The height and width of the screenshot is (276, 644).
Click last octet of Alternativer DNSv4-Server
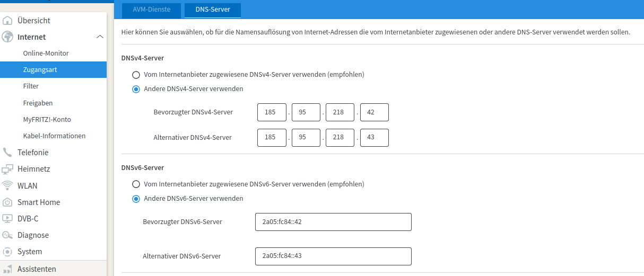tap(375, 138)
